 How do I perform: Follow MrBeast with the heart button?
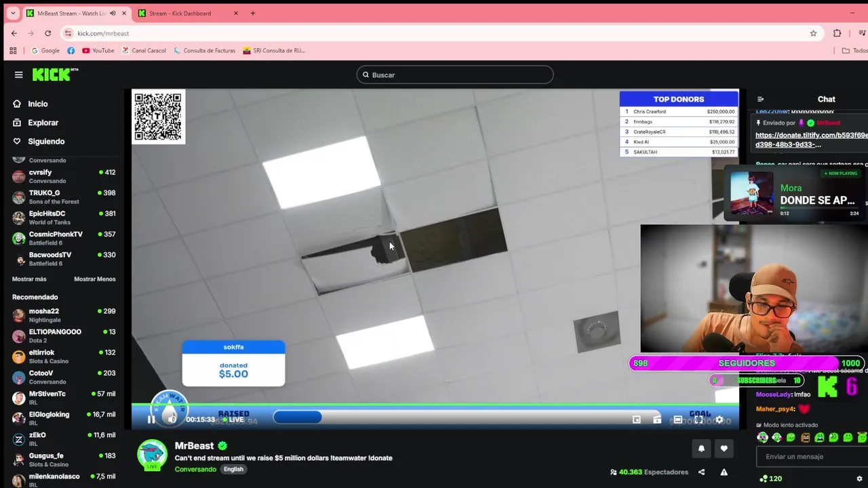pyautogui.click(x=724, y=448)
